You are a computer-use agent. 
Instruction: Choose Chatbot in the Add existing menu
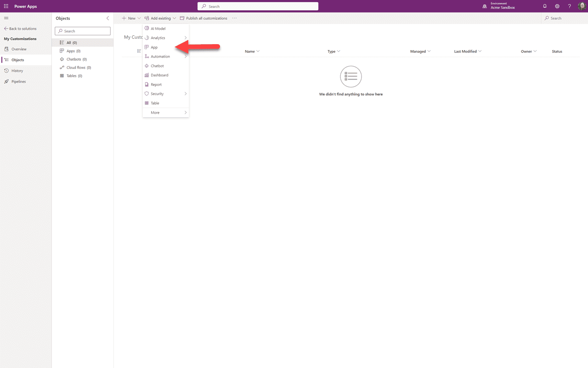pyautogui.click(x=158, y=65)
